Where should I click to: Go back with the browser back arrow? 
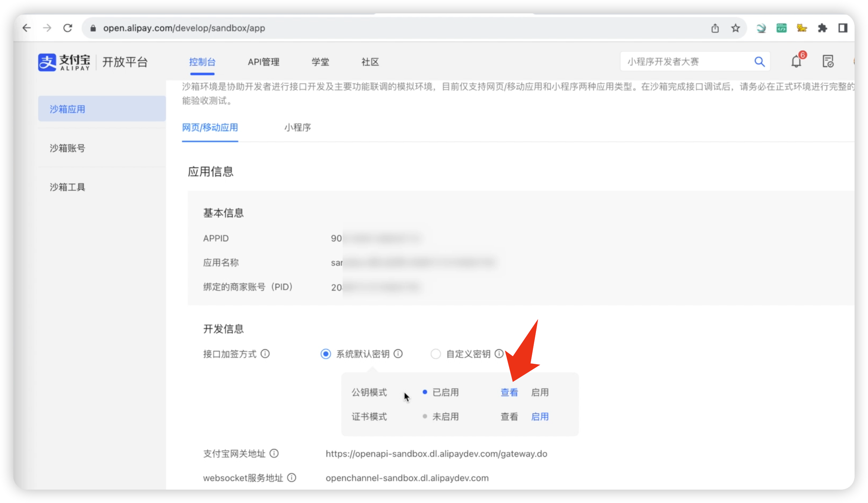coord(26,28)
